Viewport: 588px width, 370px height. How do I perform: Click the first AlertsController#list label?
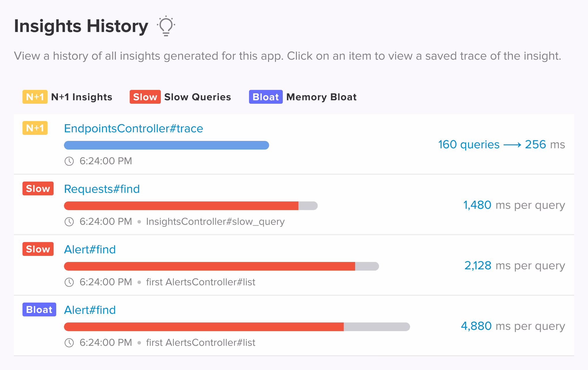click(200, 282)
